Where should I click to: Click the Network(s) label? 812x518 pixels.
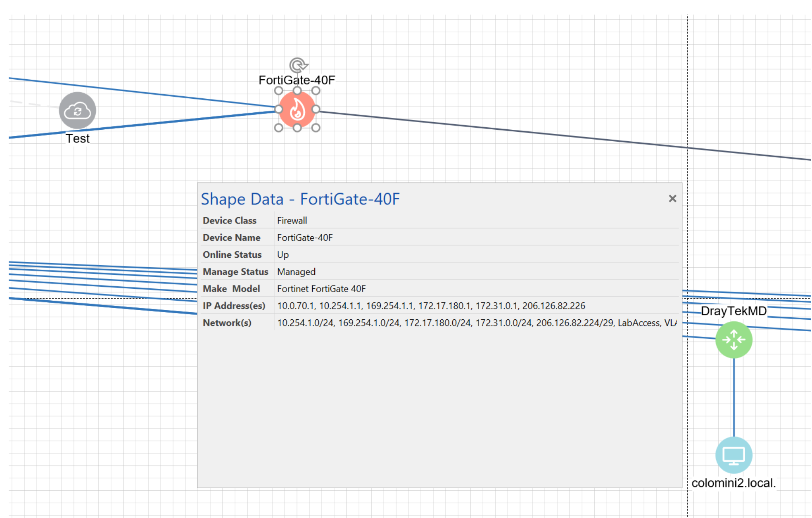(x=227, y=323)
